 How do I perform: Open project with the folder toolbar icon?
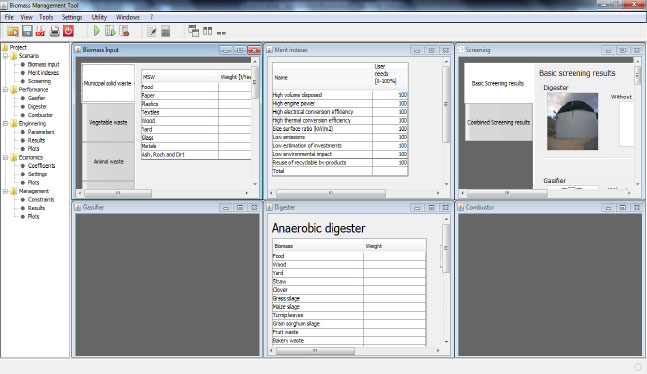(13, 31)
